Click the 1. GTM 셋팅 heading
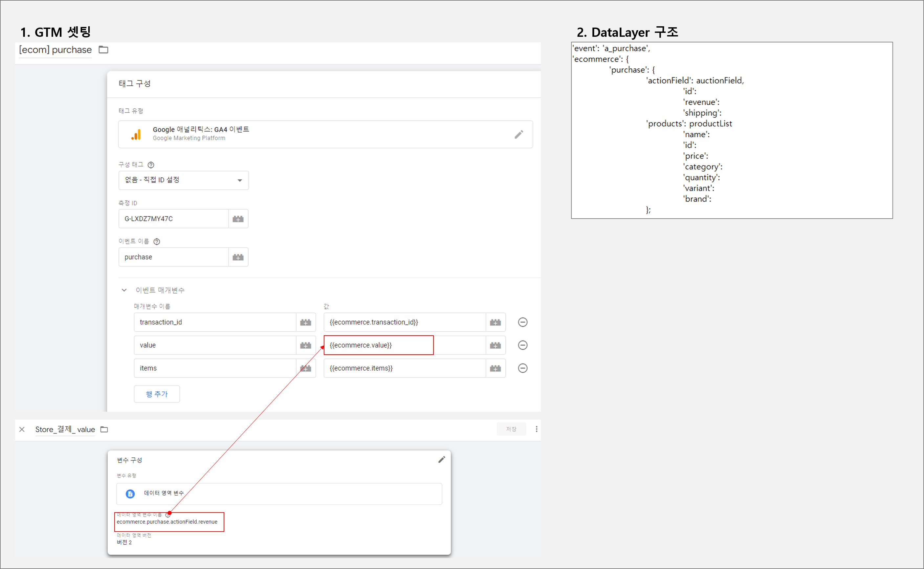This screenshot has width=924, height=569. (55, 32)
